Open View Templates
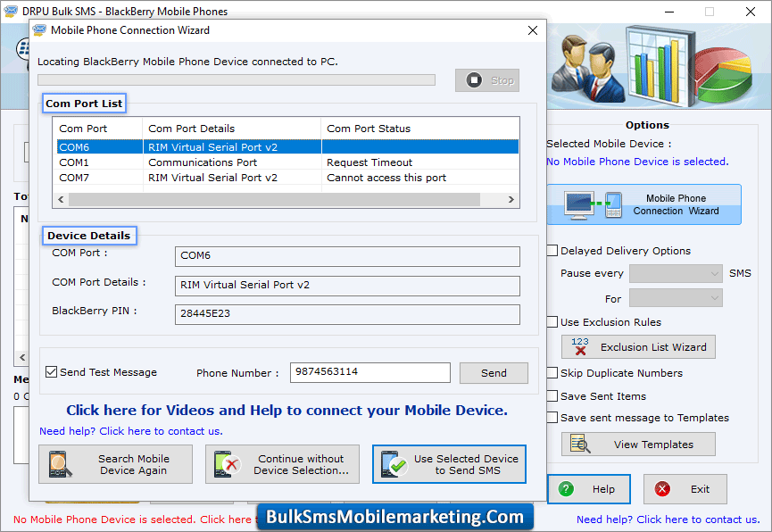Viewport: 772px width, 532px height. tap(639, 445)
